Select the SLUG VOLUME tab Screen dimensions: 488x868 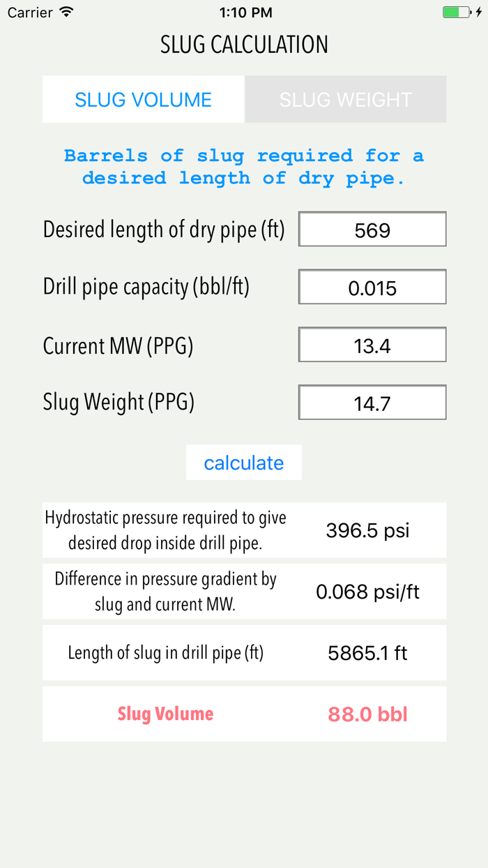(x=143, y=99)
